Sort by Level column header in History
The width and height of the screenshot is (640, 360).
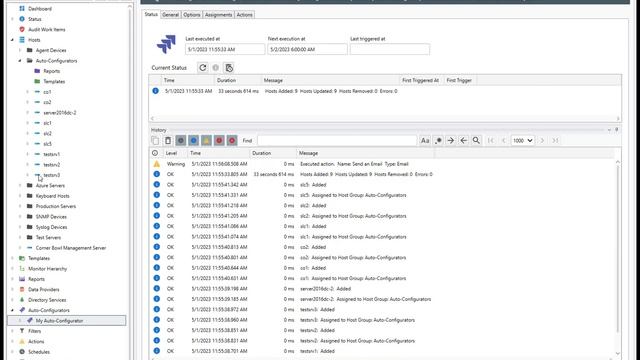(175, 153)
